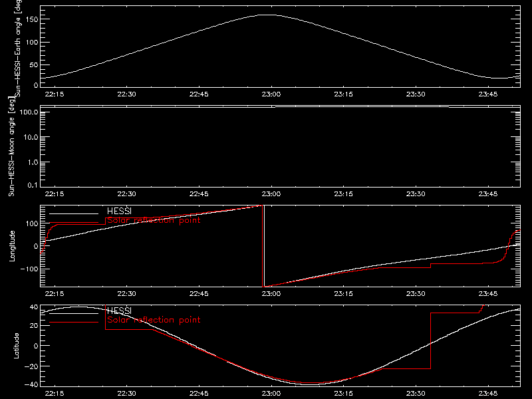532x399 pixels.
Task: Click the Latitude axis title
Action: (16, 345)
